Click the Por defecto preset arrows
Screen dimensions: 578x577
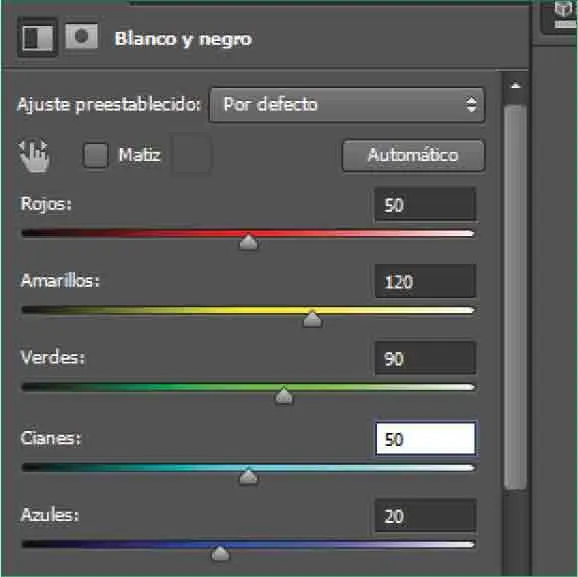coord(471,105)
